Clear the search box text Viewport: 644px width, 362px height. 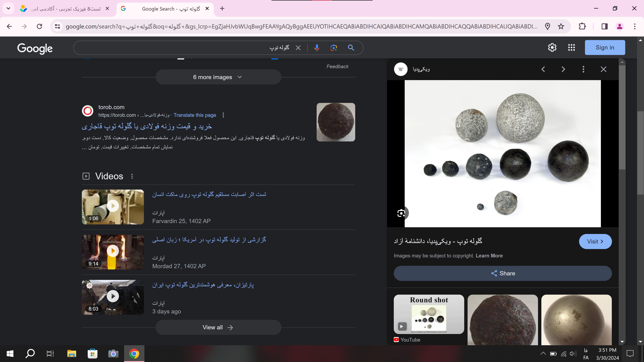click(298, 48)
